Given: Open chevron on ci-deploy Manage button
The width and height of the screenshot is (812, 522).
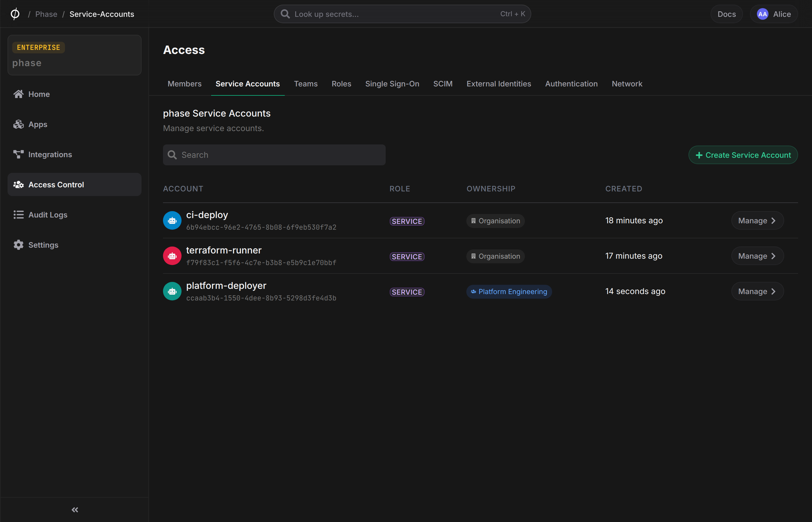Looking at the screenshot, I should point(773,221).
